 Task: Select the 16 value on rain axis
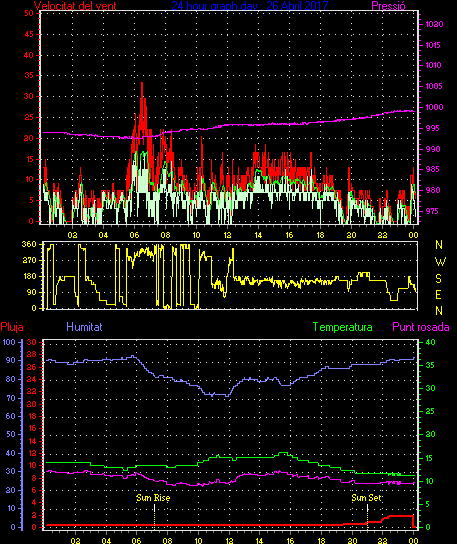pos(32,428)
